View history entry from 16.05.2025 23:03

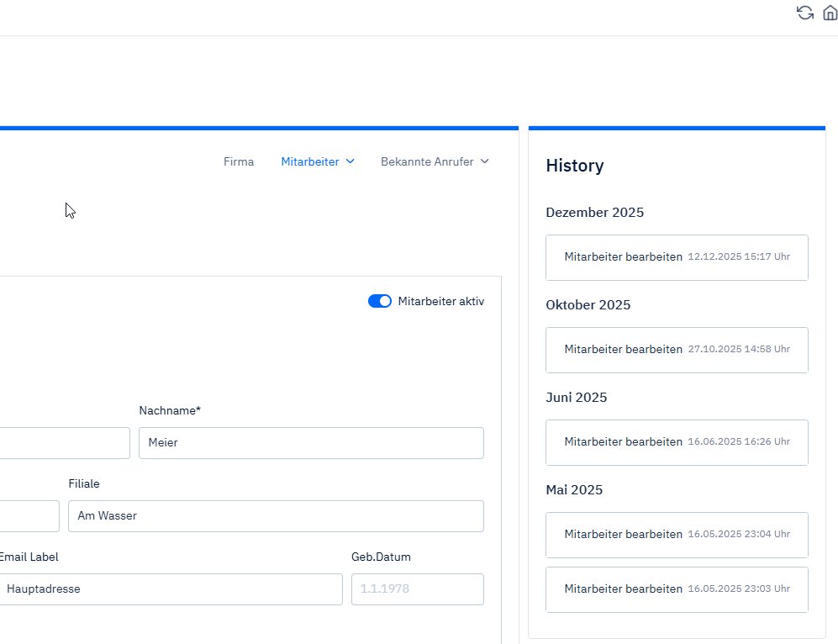(x=677, y=589)
